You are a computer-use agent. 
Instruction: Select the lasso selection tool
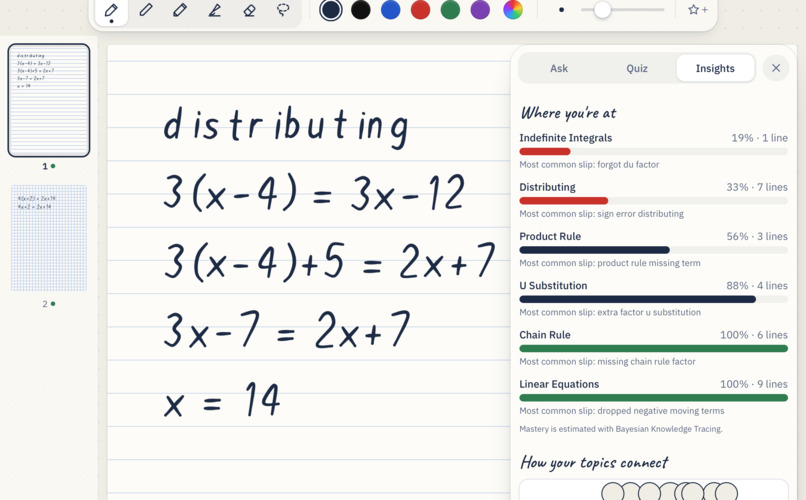tap(283, 10)
